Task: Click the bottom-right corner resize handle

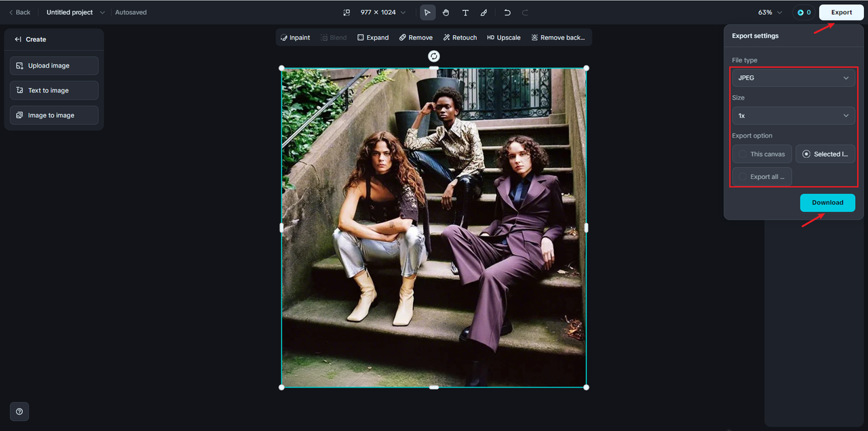Action: pos(586,388)
